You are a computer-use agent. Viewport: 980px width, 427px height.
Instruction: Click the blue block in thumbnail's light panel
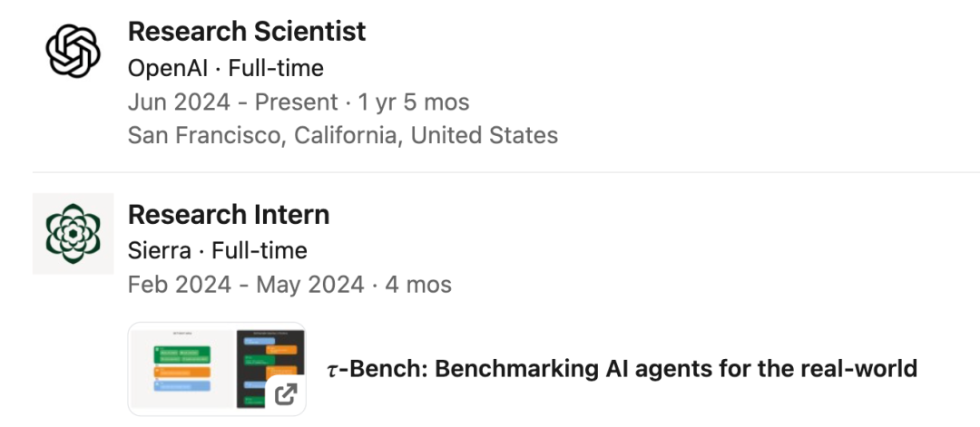pos(182,386)
